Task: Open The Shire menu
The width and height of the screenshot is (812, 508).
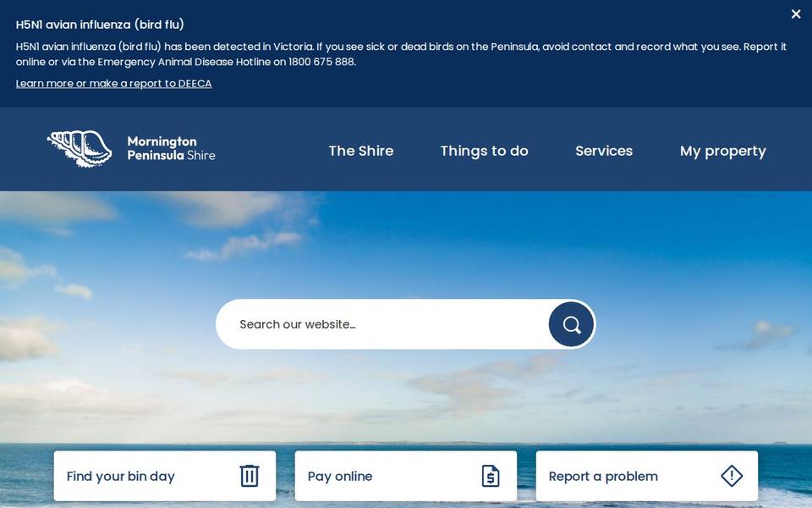Action: tap(361, 151)
